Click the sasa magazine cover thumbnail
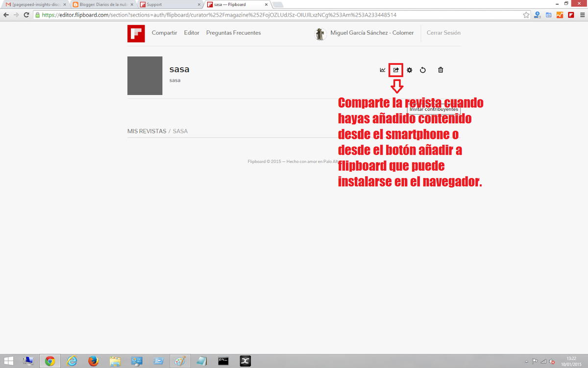 click(x=145, y=76)
